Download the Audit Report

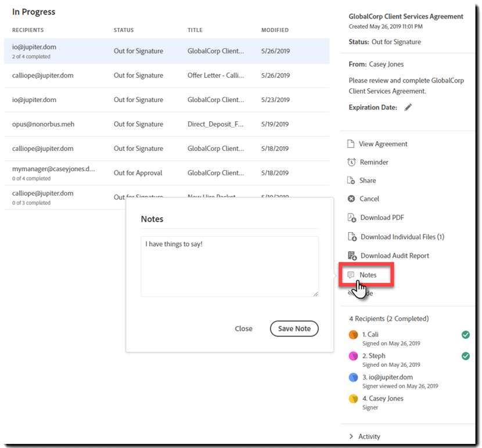[x=350, y=255]
